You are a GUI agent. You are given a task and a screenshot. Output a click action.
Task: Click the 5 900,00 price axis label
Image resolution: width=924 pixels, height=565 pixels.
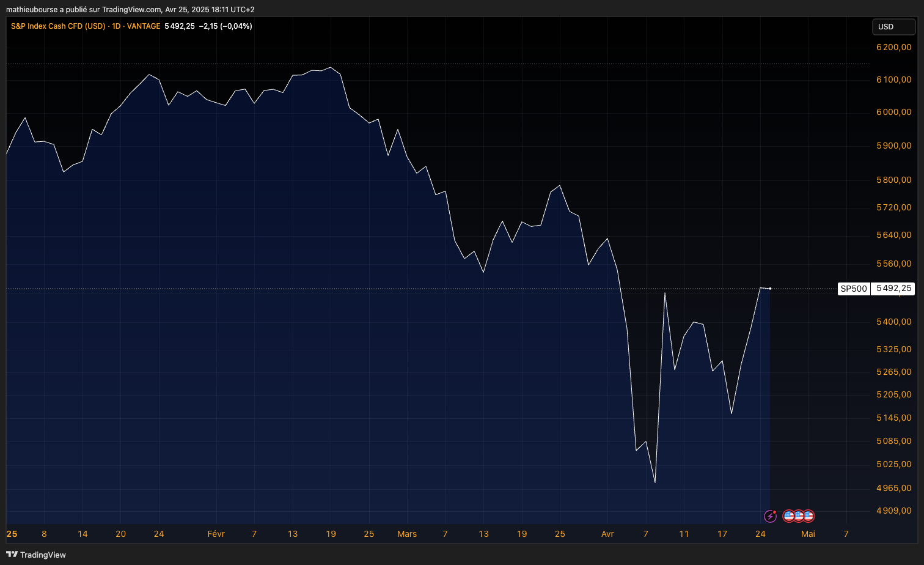[893, 146]
